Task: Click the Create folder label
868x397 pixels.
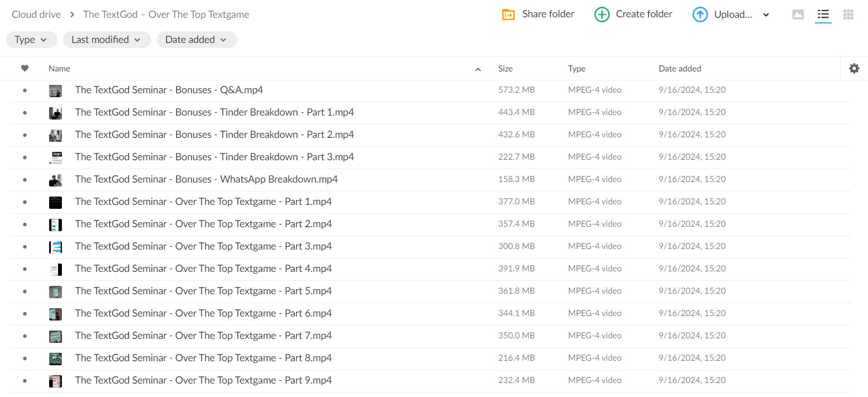Action: click(644, 14)
